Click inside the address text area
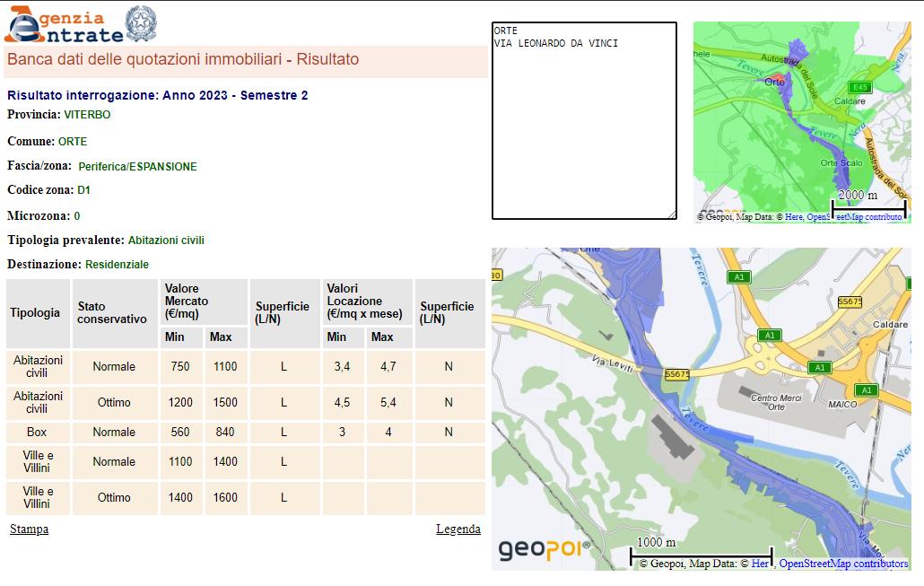The width and height of the screenshot is (924, 586). click(x=583, y=126)
